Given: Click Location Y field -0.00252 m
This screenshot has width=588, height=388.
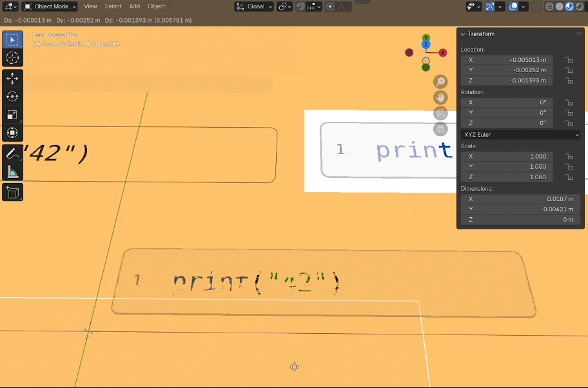Looking at the screenshot, I should (507, 70).
